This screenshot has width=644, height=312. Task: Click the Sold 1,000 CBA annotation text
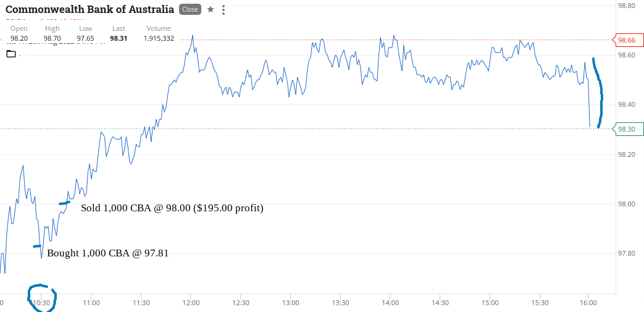tap(172, 208)
